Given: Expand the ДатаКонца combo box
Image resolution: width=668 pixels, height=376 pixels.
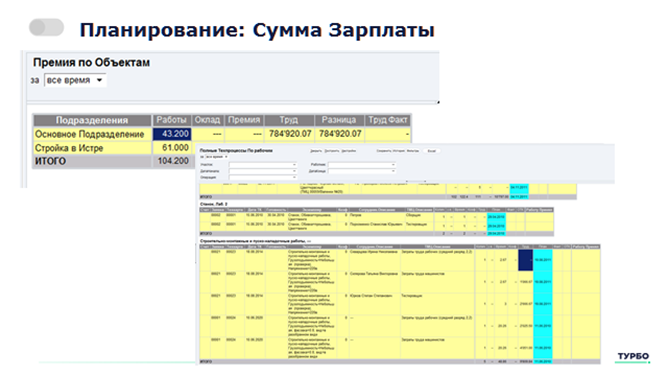Looking at the screenshot, I should click(x=362, y=171).
